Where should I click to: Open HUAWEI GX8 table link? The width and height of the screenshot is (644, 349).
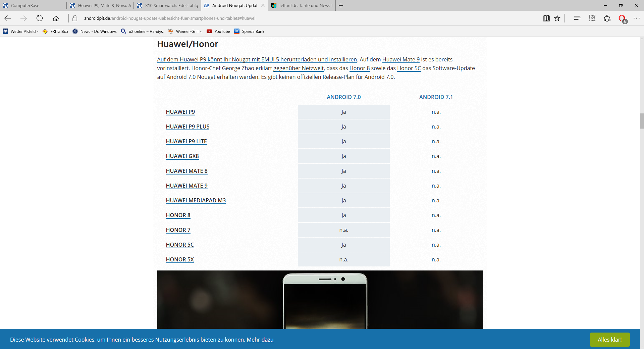click(x=182, y=156)
